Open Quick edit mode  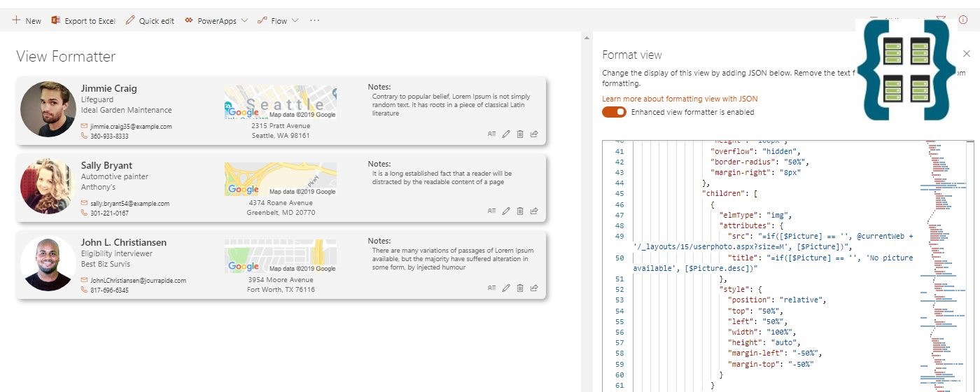click(x=150, y=20)
